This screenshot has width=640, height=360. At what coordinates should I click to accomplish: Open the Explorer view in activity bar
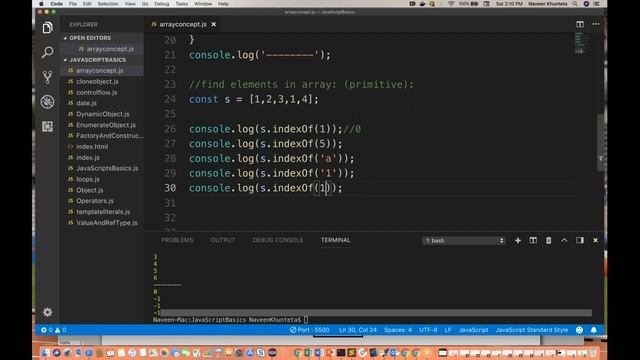pyautogui.click(x=47, y=28)
